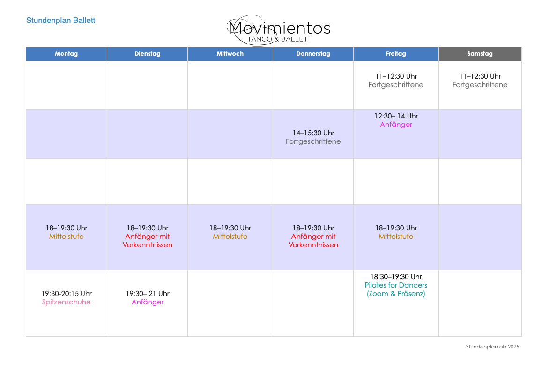The height and width of the screenshot is (392, 557).
Task: Click Tuesday 18–19:30 Uhr time
Action: click(148, 228)
